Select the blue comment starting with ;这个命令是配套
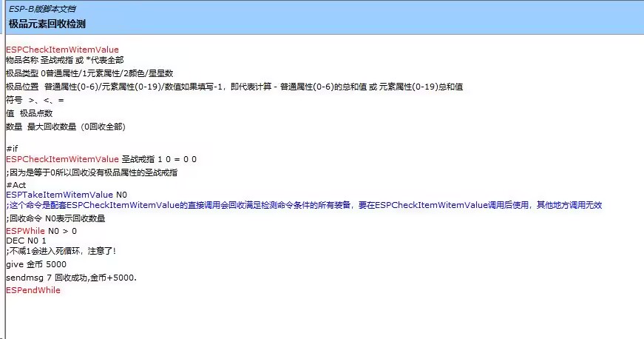Viewport: 644px width, 339px height. point(303,205)
